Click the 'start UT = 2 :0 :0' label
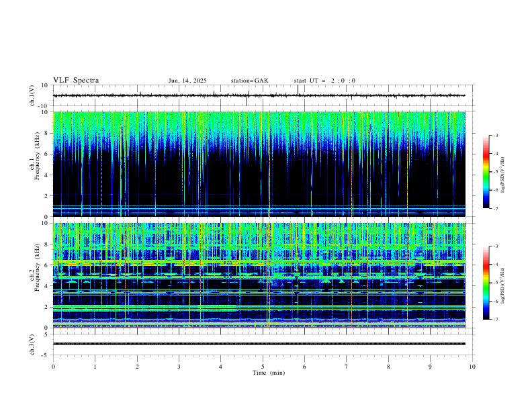Screen dimensions: 532x411 click(x=324, y=81)
